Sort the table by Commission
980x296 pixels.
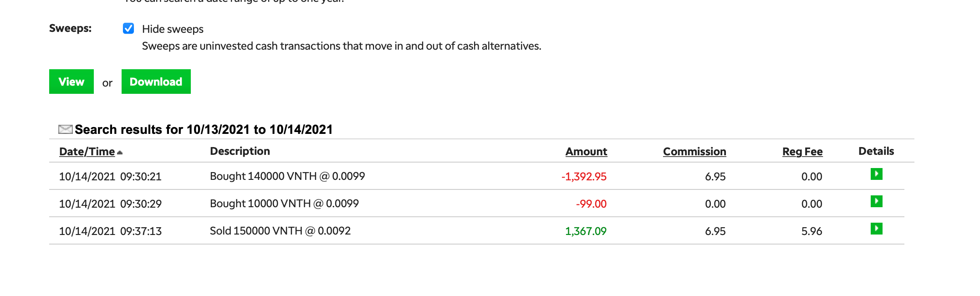click(694, 152)
